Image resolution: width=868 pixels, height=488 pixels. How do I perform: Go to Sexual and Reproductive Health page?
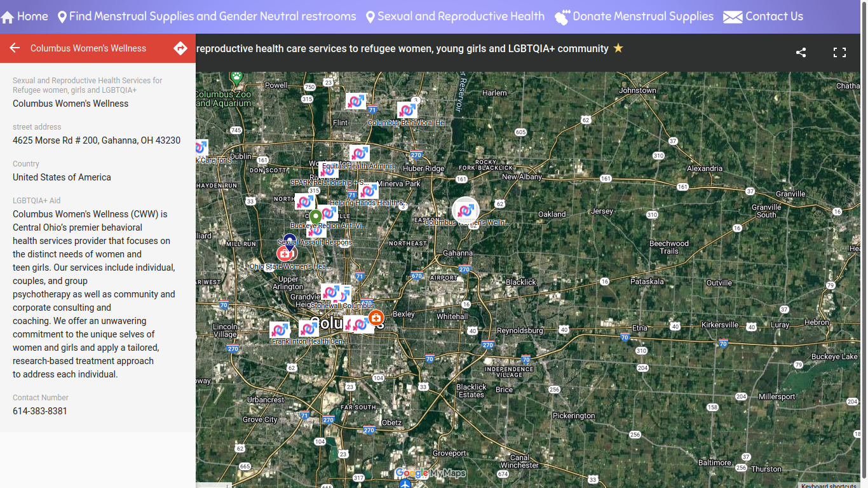pos(455,17)
